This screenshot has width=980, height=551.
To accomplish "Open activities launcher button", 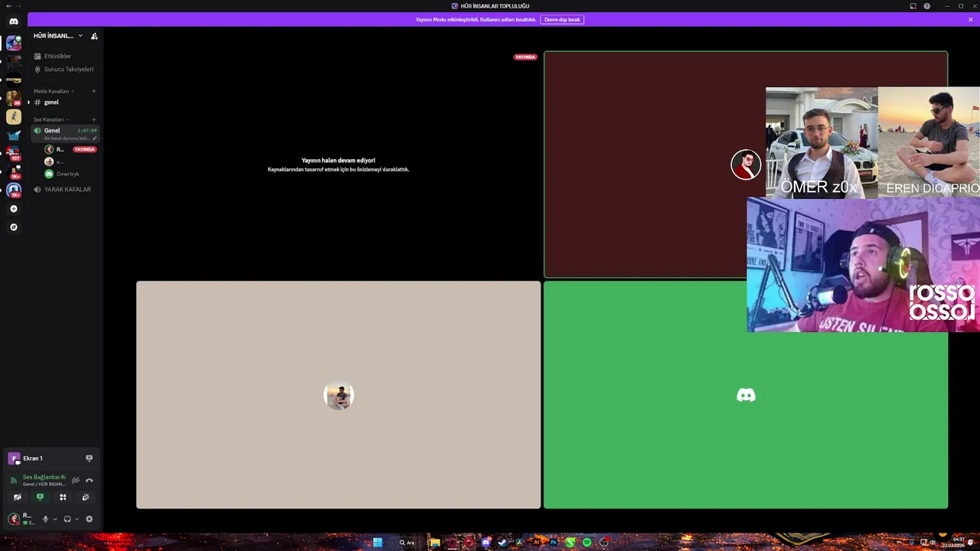I will coord(63,497).
